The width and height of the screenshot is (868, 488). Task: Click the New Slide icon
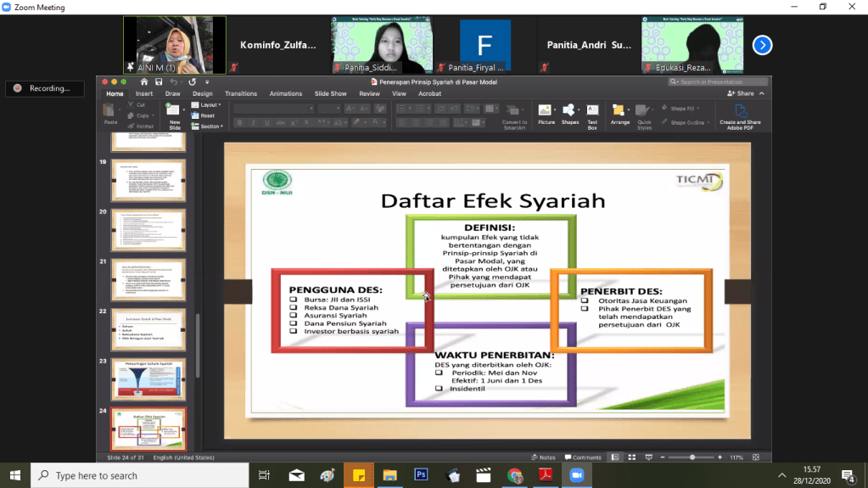pos(174,111)
